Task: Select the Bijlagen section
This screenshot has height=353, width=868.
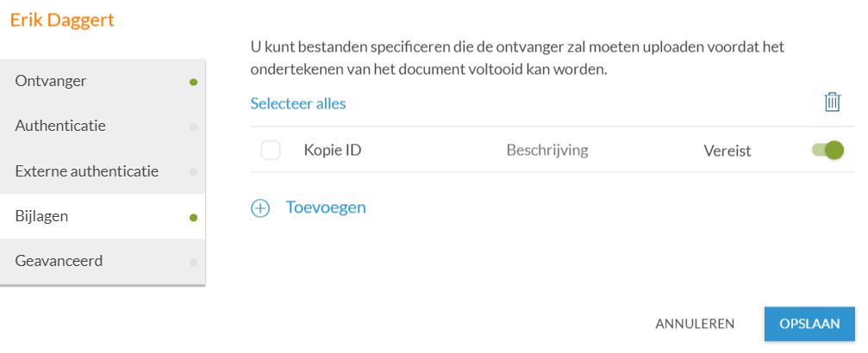Action: [103, 216]
